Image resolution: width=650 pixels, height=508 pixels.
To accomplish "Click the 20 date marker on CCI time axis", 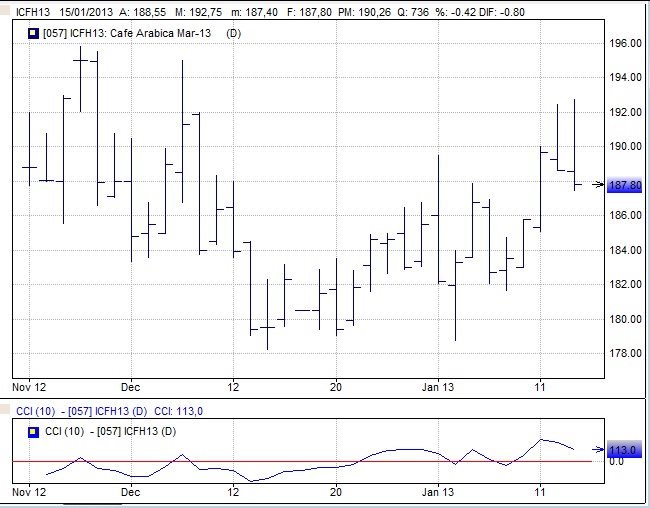I will point(336,493).
